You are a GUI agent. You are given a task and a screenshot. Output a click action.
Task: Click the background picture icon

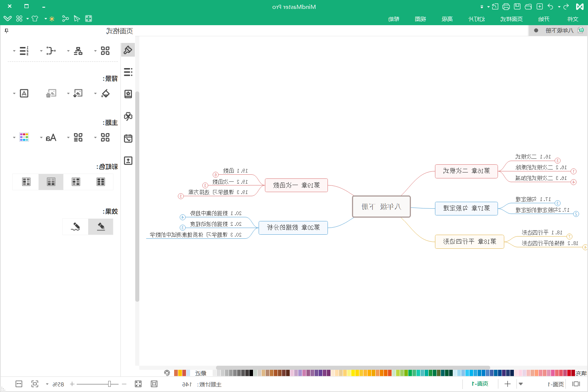tap(78, 93)
